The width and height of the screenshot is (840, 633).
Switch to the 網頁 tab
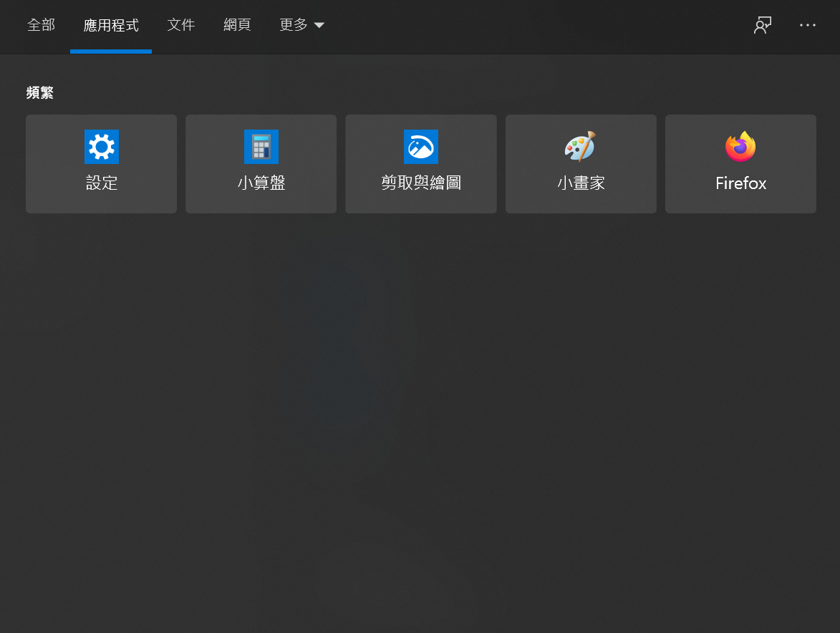click(237, 25)
